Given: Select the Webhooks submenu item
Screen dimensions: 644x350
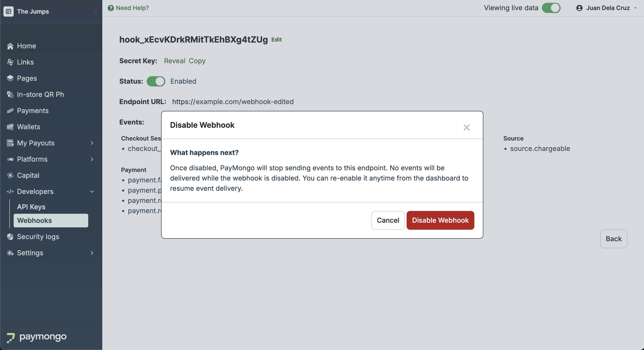Looking at the screenshot, I should point(51,221).
